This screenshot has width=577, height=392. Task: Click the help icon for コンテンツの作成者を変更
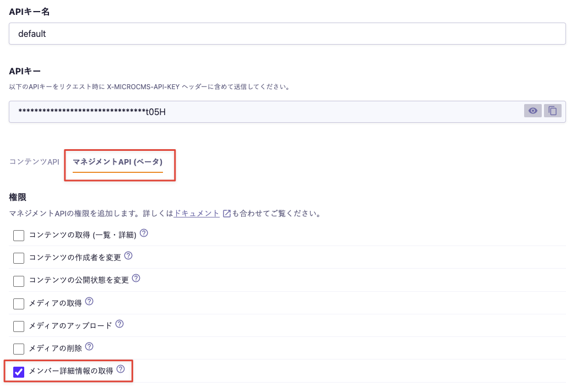coord(128,255)
